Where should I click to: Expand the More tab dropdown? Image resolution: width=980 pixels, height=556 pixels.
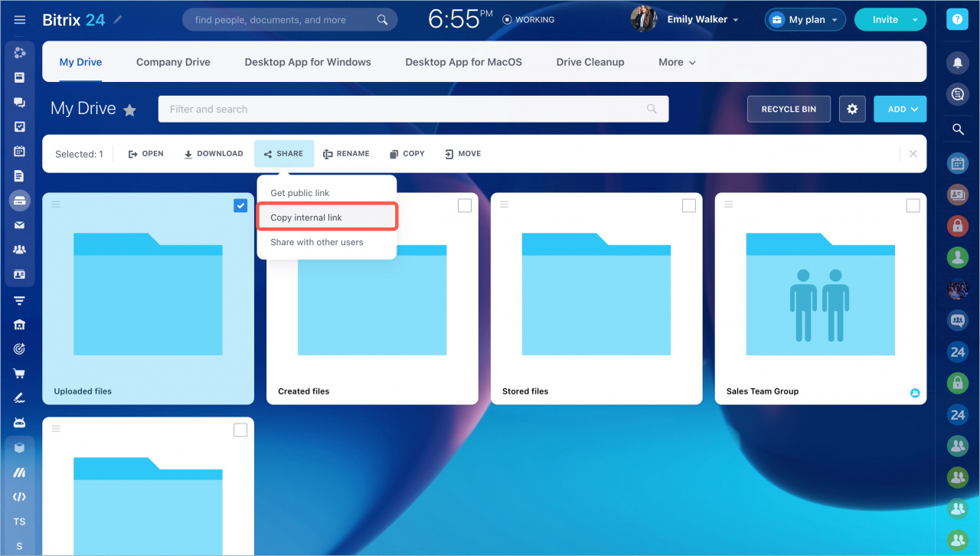point(677,62)
